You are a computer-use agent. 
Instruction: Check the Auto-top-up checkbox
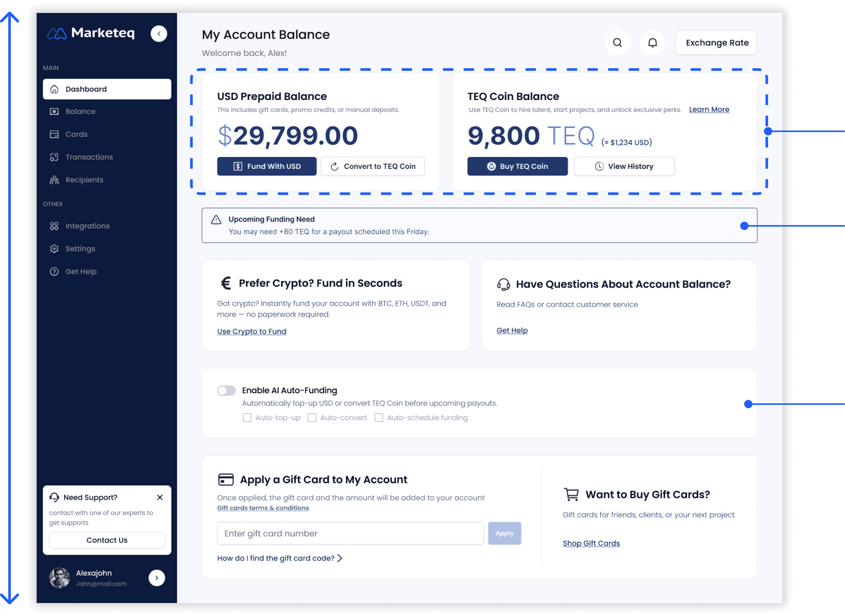click(247, 418)
